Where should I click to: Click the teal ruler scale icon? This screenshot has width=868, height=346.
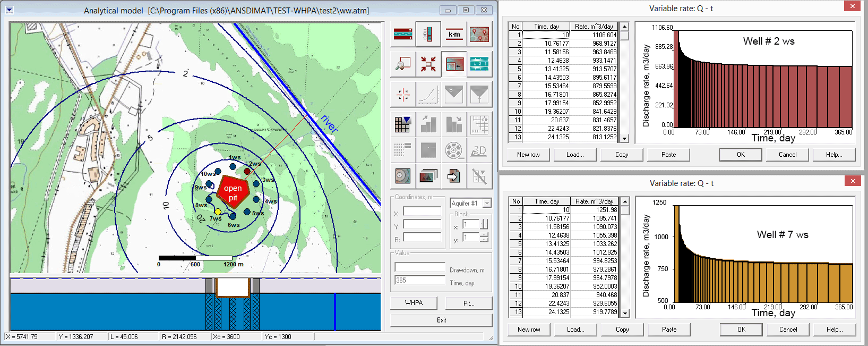coord(479,64)
